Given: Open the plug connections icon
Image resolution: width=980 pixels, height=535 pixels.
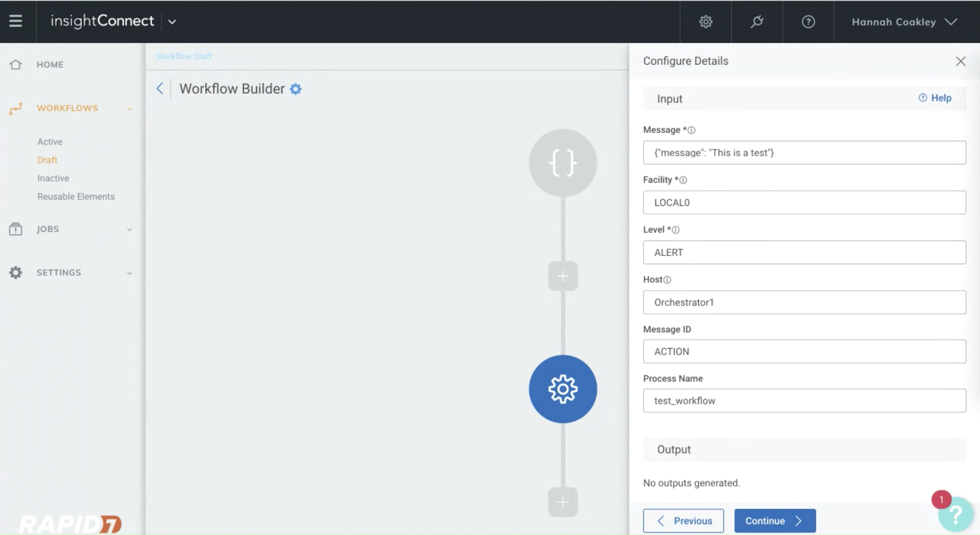Looking at the screenshot, I should click(757, 22).
